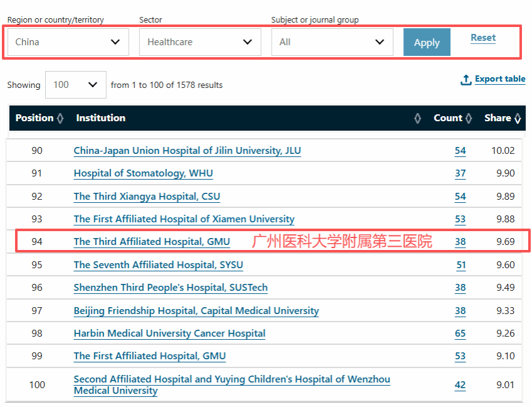Click count 65 for Harbin Cancer Hospital

click(x=460, y=334)
